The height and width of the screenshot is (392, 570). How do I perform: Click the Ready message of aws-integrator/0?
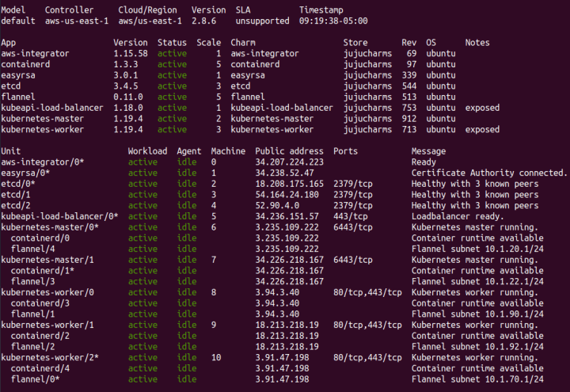(424, 162)
